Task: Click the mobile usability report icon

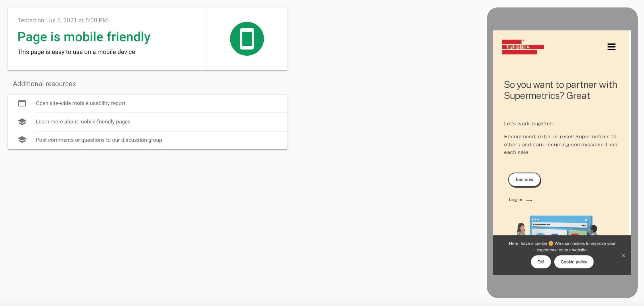Action: tap(22, 103)
